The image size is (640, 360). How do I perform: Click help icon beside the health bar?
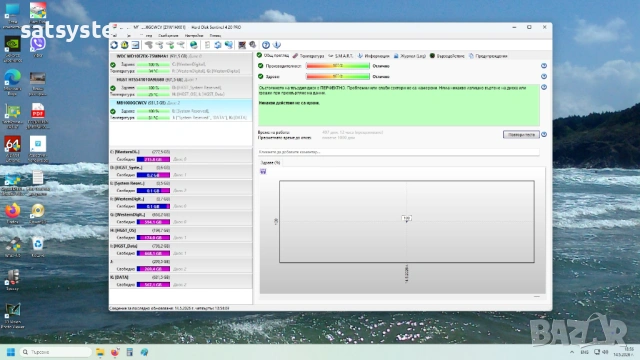tap(544, 76)
